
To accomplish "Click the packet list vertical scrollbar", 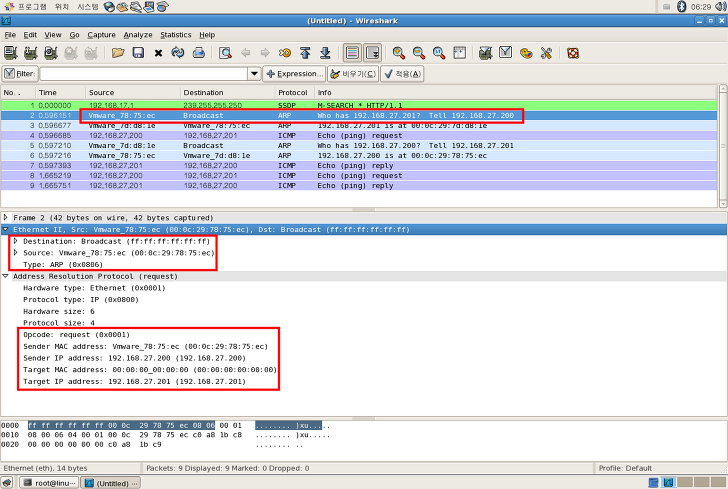I will coord(722,146).
